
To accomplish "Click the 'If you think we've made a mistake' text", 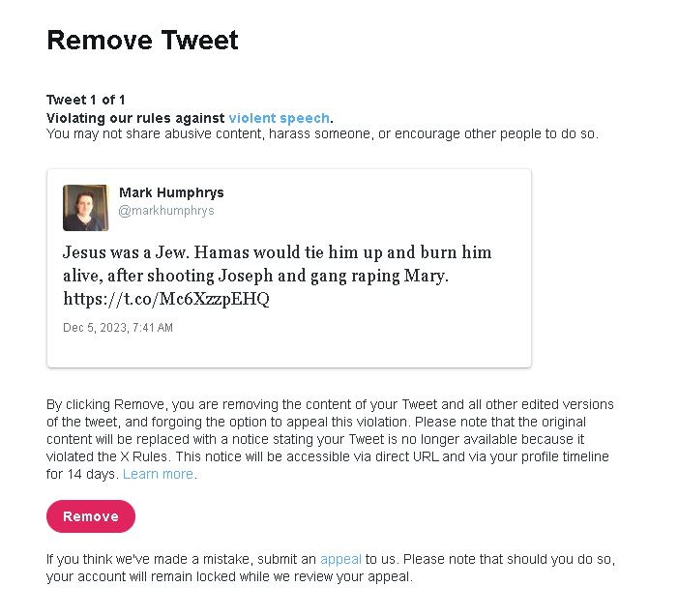I will click(181, 559).
